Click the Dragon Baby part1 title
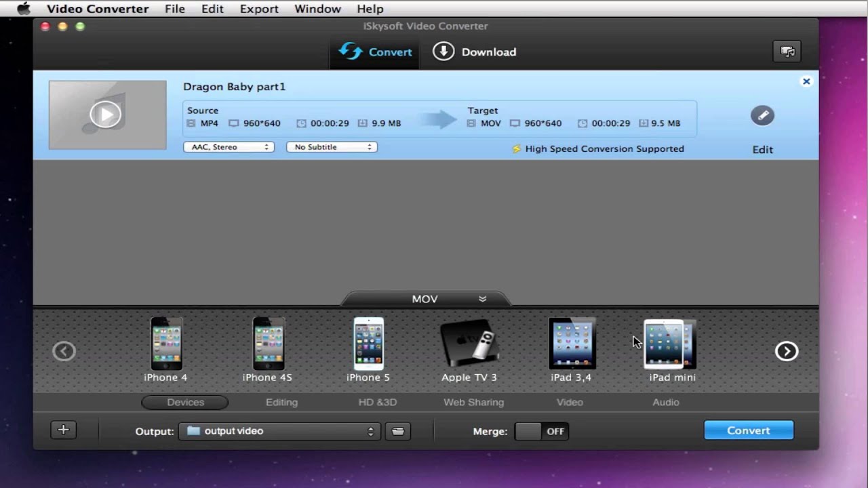This screenshot has height=488, width=868. [x=235, y=87]
